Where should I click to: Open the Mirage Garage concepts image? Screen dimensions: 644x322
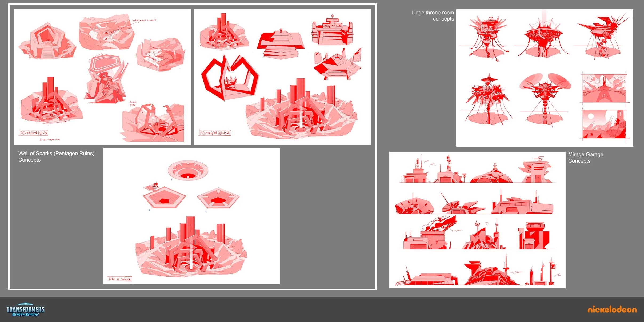pos(477,220)
